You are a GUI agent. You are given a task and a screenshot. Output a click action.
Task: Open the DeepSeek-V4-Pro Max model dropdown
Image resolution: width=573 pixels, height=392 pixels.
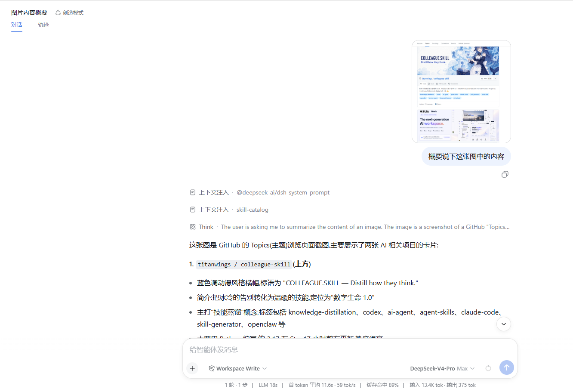pos(442,368)
